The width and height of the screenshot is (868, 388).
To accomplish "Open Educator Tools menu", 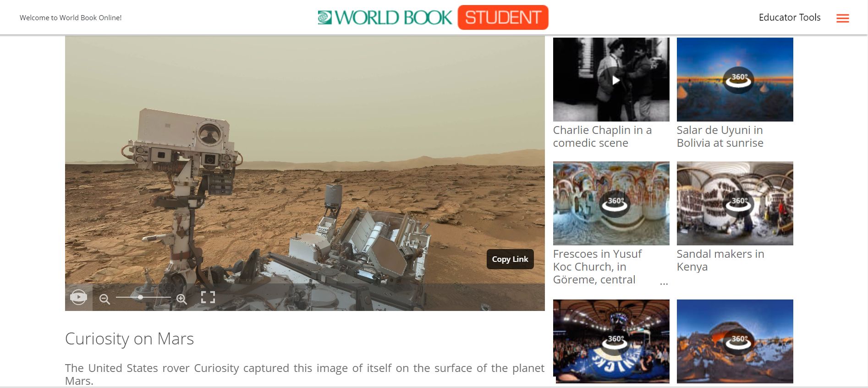I will (x=790, y=17).
